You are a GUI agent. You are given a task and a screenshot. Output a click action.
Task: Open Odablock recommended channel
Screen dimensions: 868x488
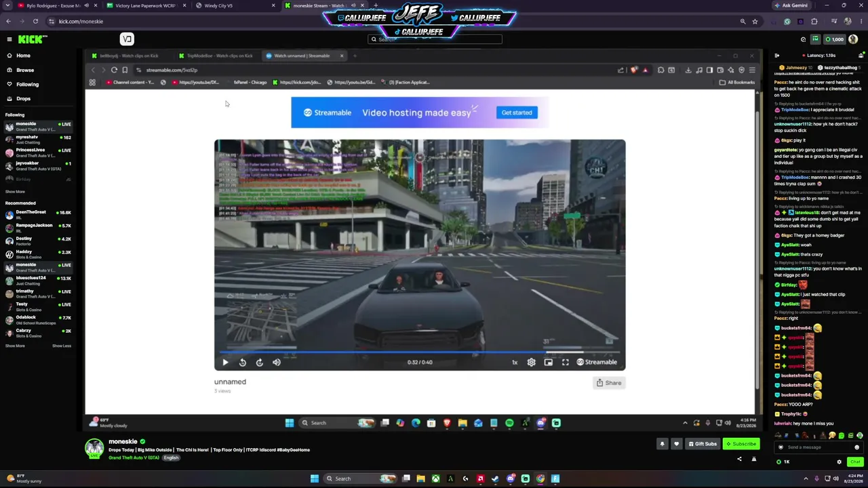[x=38, y=320]
